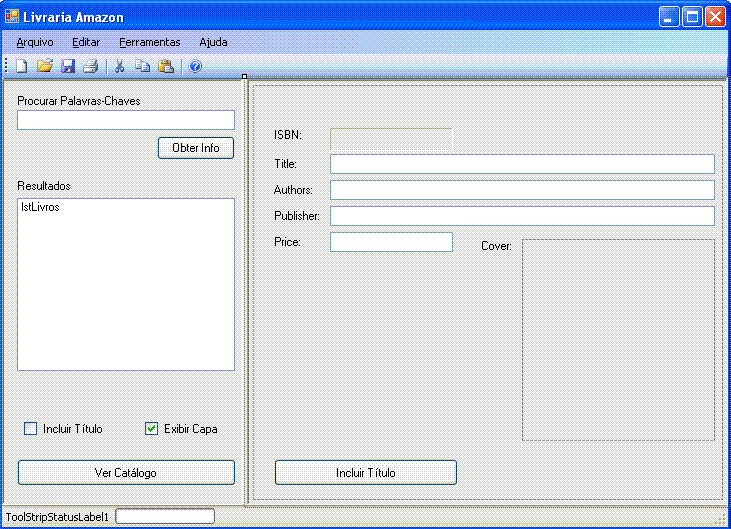Paste using the clipboard icon
Screen dimensions: 731x529
coord(166,66)
